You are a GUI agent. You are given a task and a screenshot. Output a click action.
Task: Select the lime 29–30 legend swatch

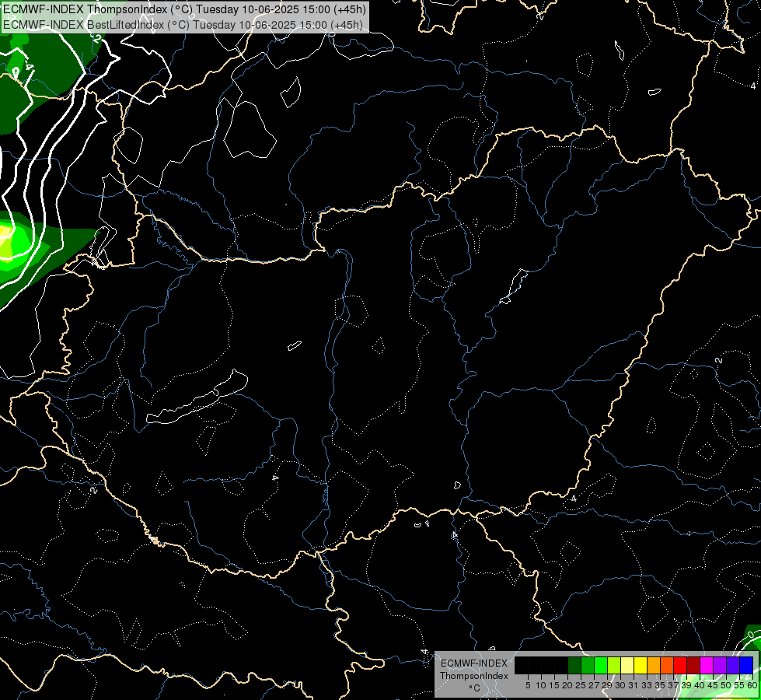coord(614,665)
